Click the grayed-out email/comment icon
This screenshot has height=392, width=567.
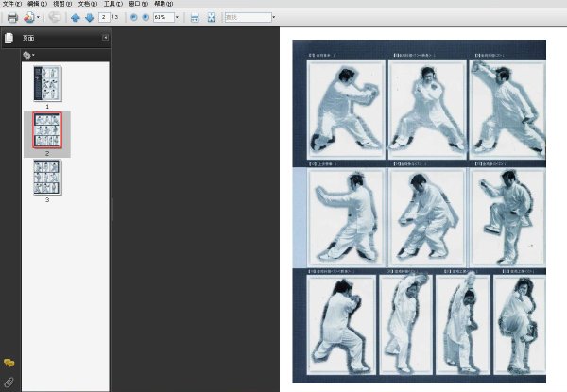[x=55, y=17]
